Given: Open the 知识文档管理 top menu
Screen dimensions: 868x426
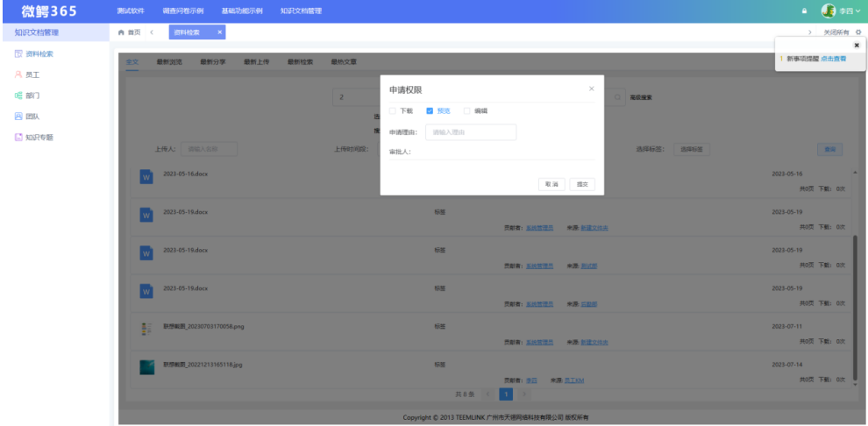Looking at the screenshot, I should [301, 11].
